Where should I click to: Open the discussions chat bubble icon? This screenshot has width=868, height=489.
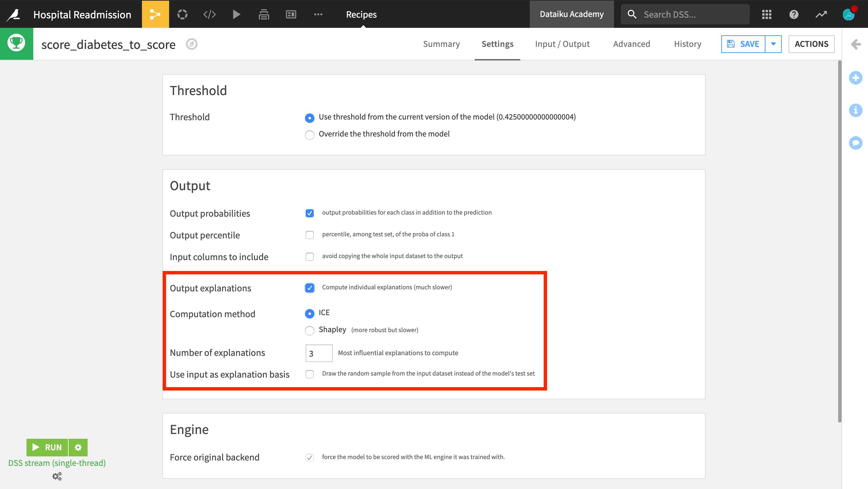(x=855, y=143)
